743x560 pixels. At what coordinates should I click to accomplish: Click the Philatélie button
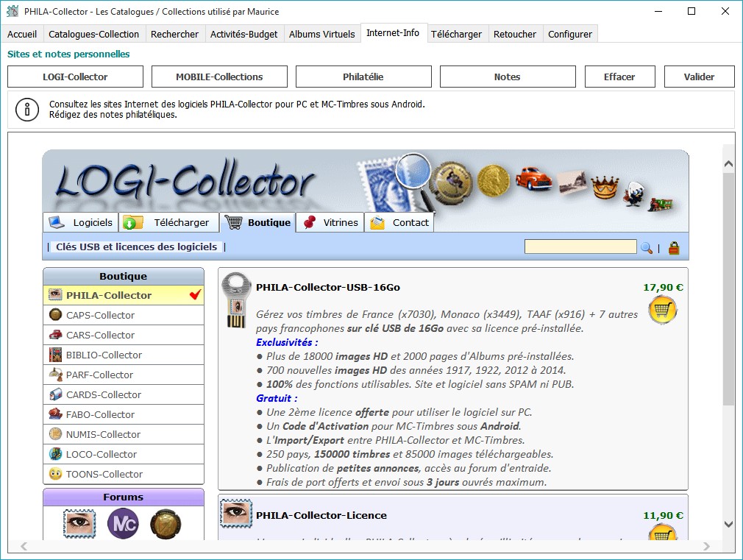[x=363, y=77]
